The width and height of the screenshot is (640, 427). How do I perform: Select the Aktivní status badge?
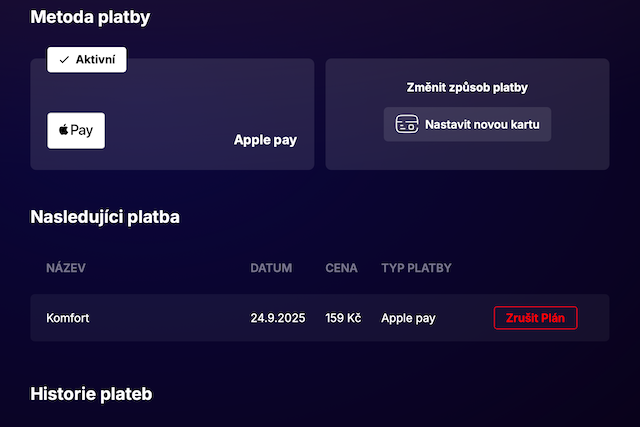click(x=87, y=60)
